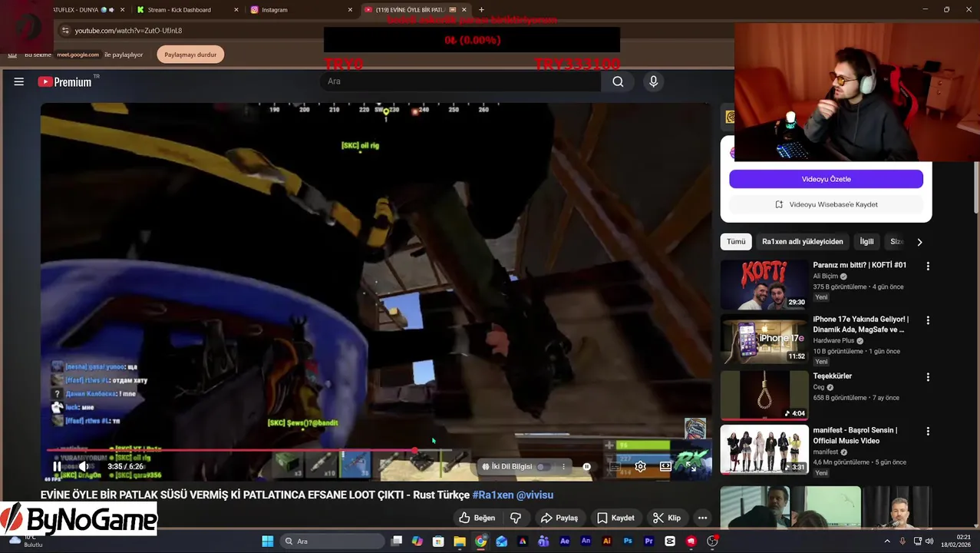Toggle subtitles captions button in player
This screenshot has width=980, height=553.
615,466
